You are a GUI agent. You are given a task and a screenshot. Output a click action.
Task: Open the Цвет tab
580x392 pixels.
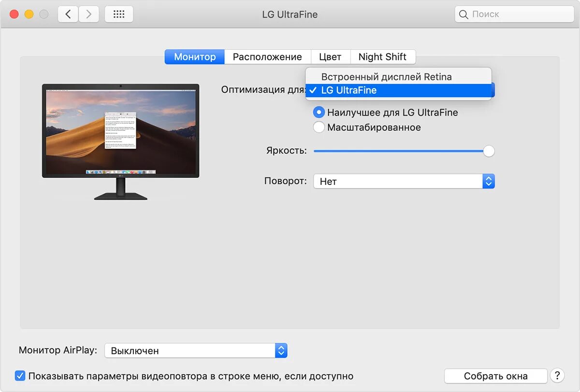coord(331,57)
